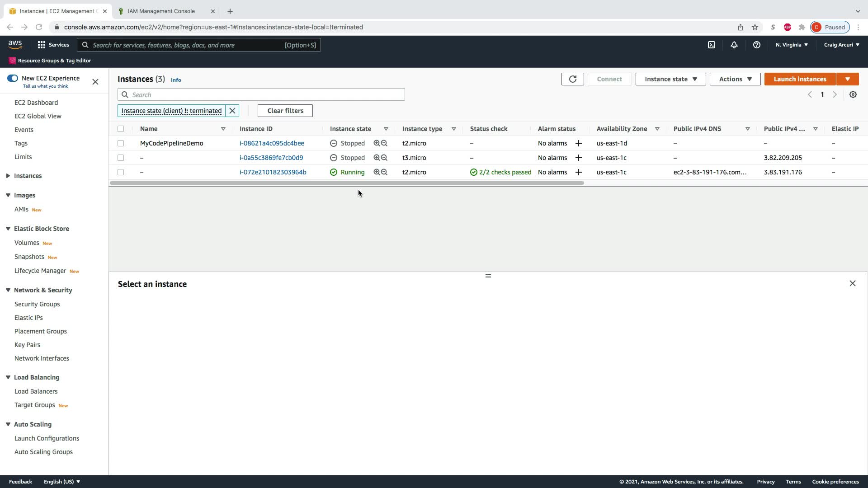Screen dimensions: 868x488
Task: Check the MyCodePipelineDemo row checkbox
Action: pos(121,143)
